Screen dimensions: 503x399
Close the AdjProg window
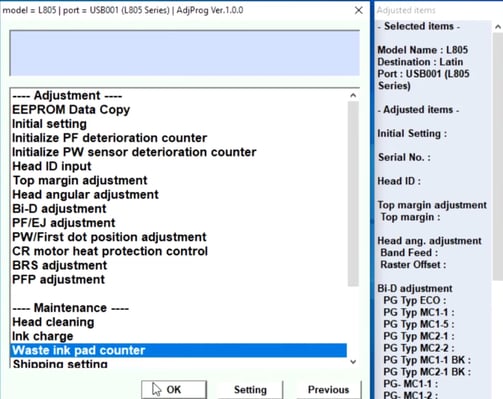[x=359, y=10]
